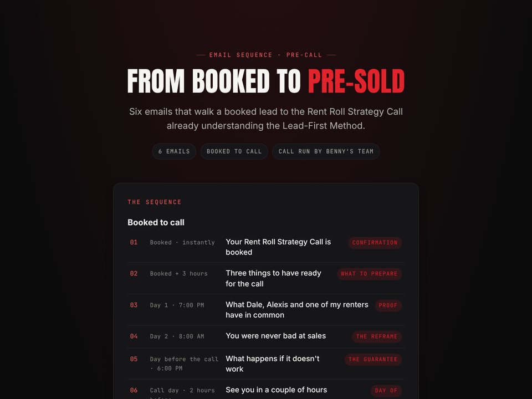Click the WHAT TO PREPARE tag
Image resolution: width=532 pixels, height=399 pixels.
pyautogui.click(x=369, y=274)
